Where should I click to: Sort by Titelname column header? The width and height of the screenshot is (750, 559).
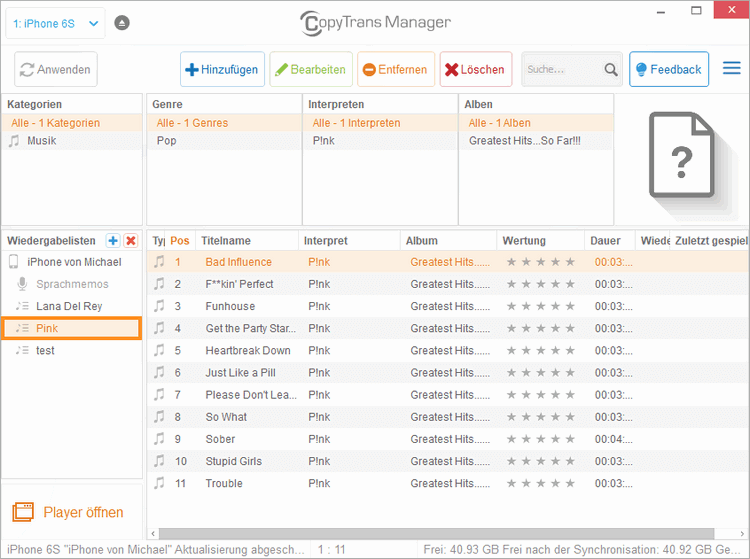point(246,241)
